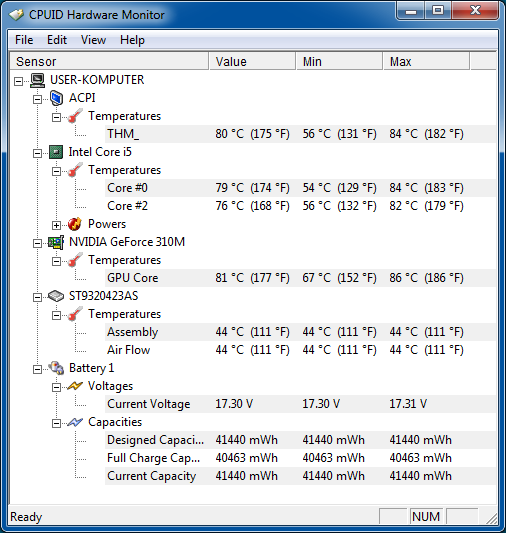This screenshot has height=533, width=506.
Task: Click the USER-KOMPUTER computer icon
Action: [37, 80]
